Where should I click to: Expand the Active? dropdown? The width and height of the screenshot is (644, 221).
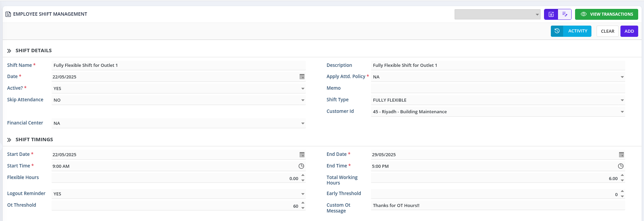(303, 89)
